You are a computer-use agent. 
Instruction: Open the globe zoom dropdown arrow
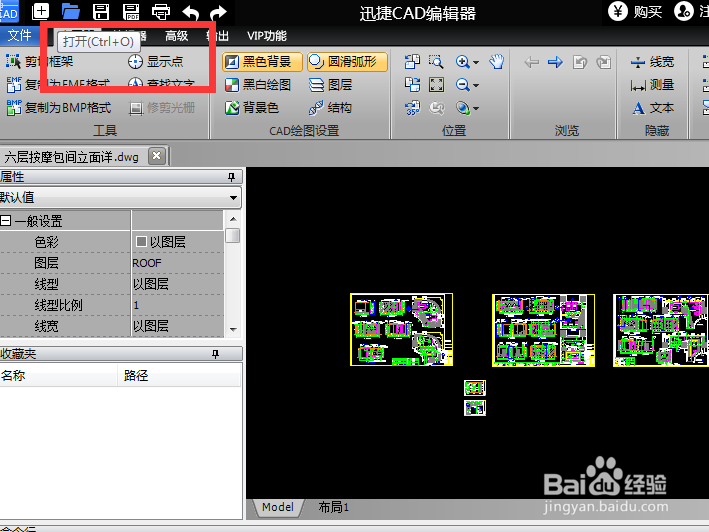tap(476, 108)
